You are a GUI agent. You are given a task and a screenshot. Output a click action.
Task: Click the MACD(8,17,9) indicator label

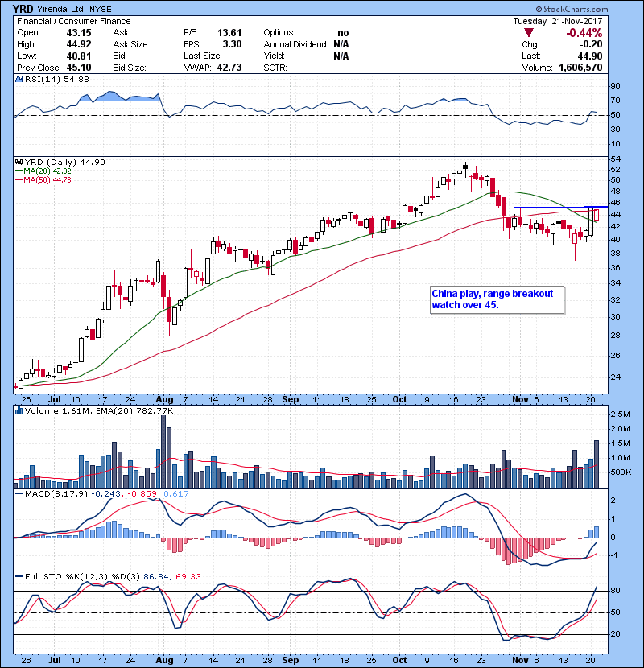tap(56, 493)
